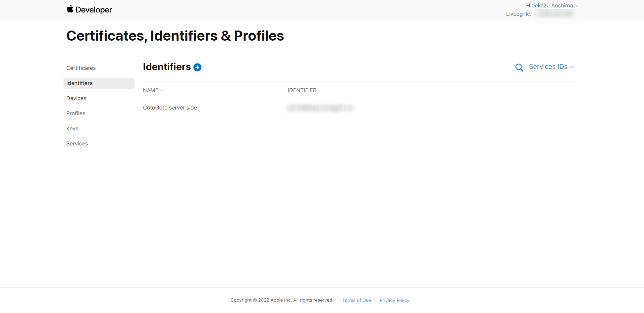
Task: Click the Apple Developer logo
Action: pos(89,10)
